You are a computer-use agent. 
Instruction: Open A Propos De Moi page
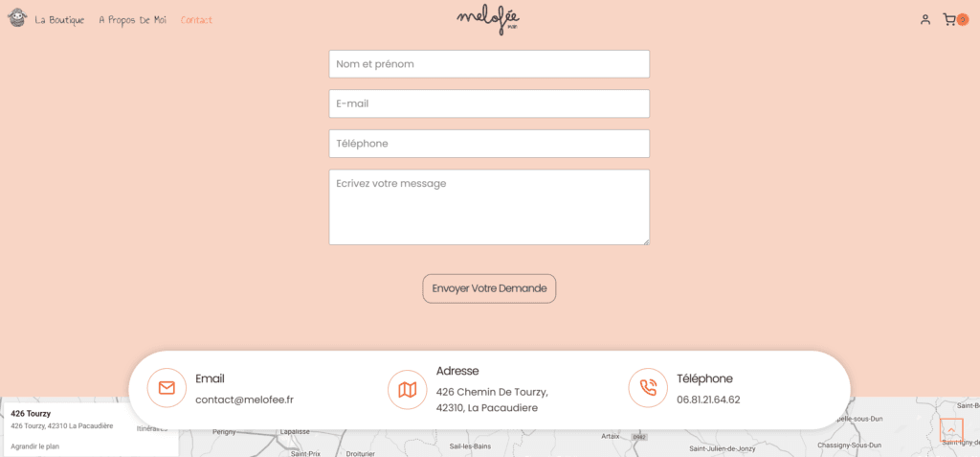point(132,20)
